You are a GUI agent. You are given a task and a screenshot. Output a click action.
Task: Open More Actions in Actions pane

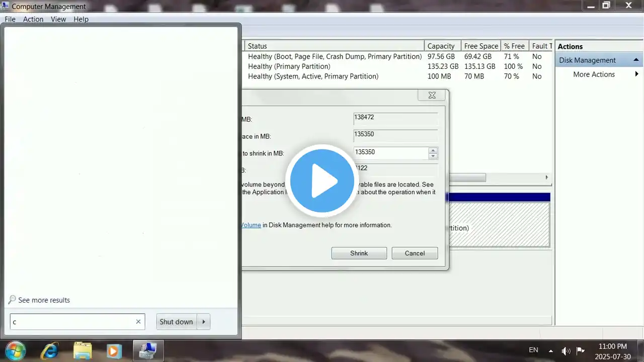tap(594, 74)
